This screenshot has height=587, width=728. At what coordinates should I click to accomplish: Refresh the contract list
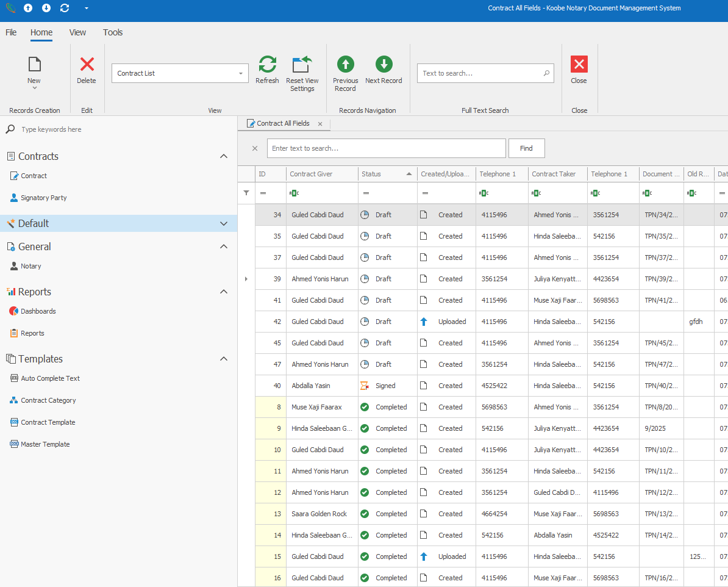pos(267,70)
